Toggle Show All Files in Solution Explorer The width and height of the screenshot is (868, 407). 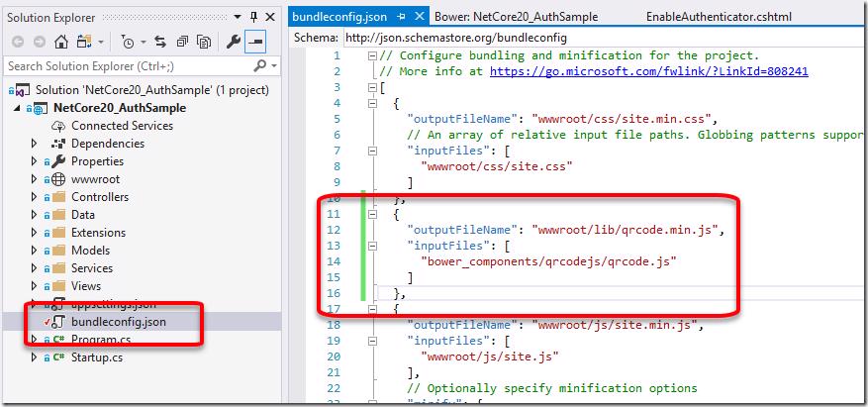(204, 42)
